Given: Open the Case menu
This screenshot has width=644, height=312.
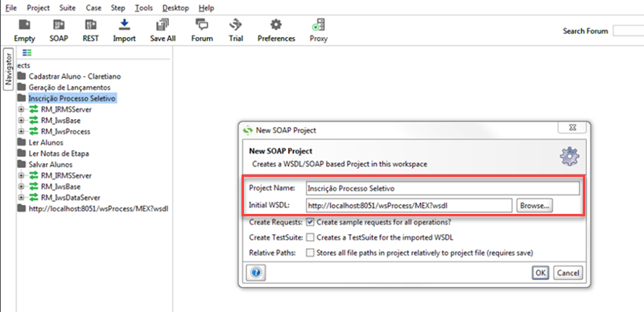Looking at the screenshot, I should point(93,8).
